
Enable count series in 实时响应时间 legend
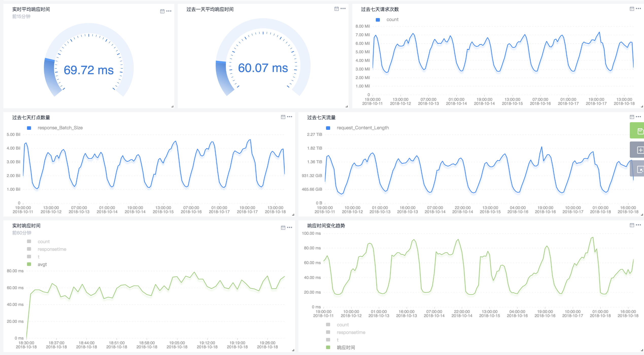coord(44,242)
